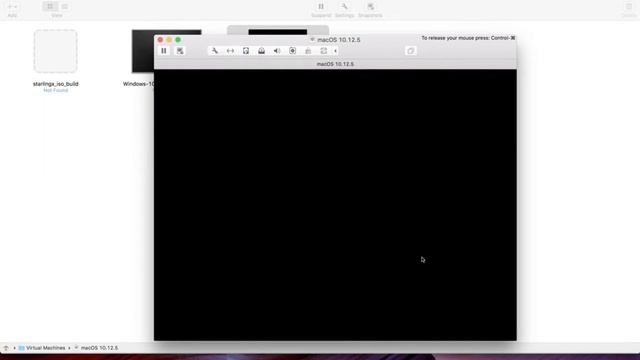Screen dimensions: 640x360
Task: Open snapshots icon in VM window toolbar
Action: pos(180,51)
